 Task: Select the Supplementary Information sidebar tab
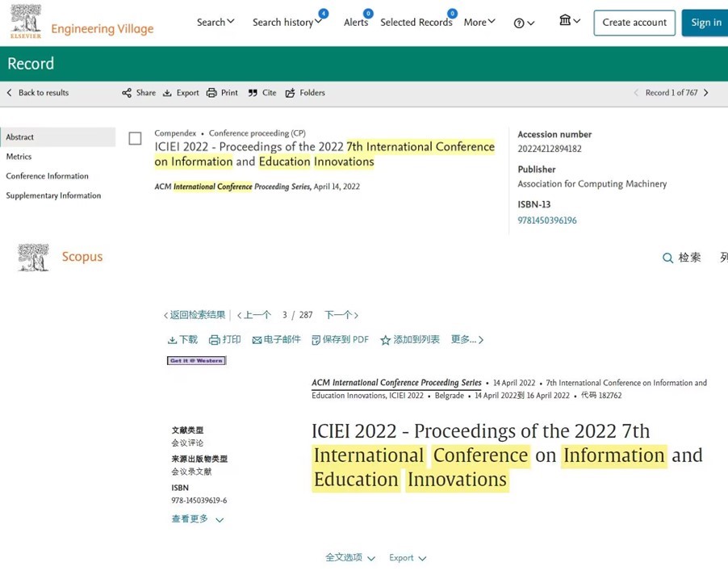(x=53, y=195)
